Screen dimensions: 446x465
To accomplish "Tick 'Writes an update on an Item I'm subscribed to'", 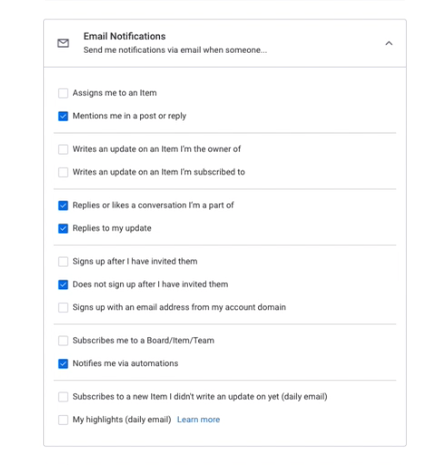I will 63,172.
